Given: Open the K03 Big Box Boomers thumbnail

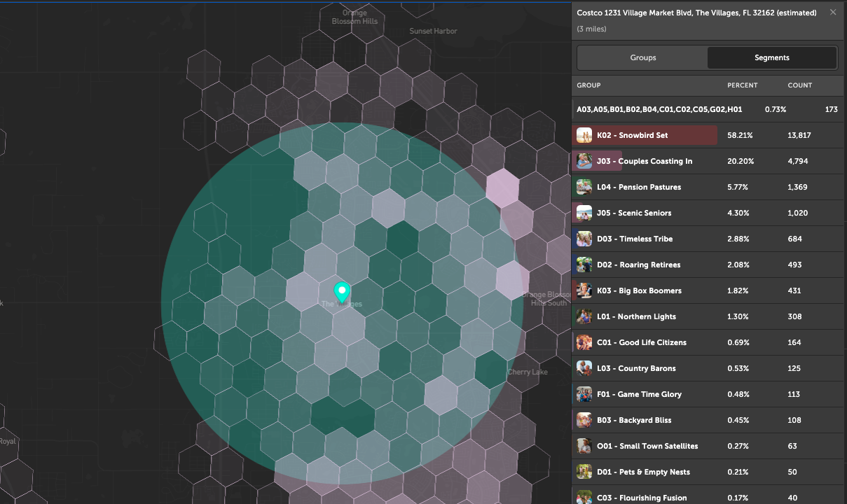Looking at the screenshot, I should point(584,290).
